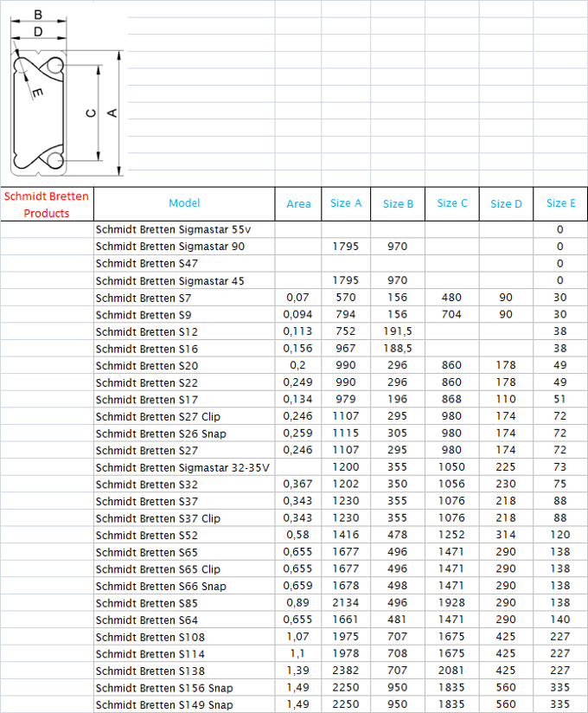Select Size C value 1056 for S32
Viewport: 588px width, 713px height.
point(451,484)
